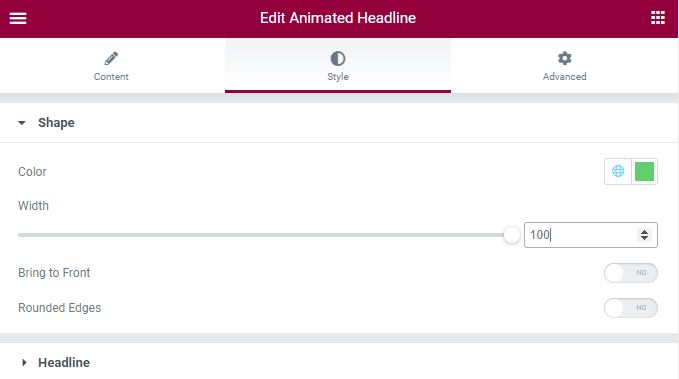The image size is (679, 379).
Task: Click the pencil icon above Content
Action: pyautogui.click(x=111, y=58)
